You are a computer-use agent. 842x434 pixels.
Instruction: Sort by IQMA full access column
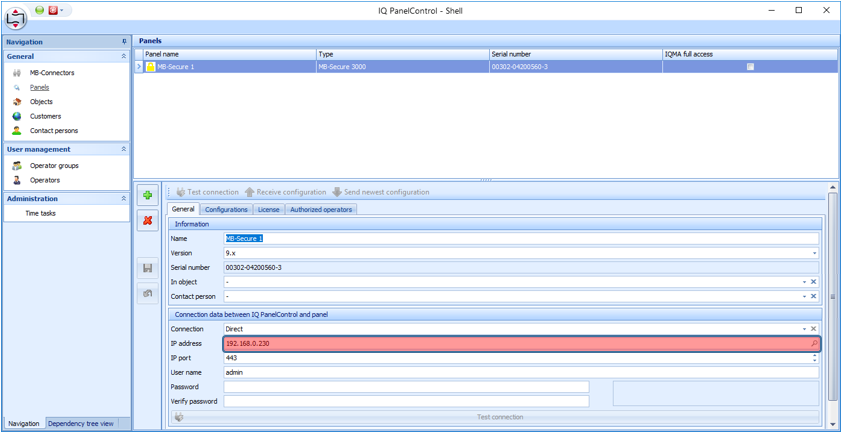point(750,54)
